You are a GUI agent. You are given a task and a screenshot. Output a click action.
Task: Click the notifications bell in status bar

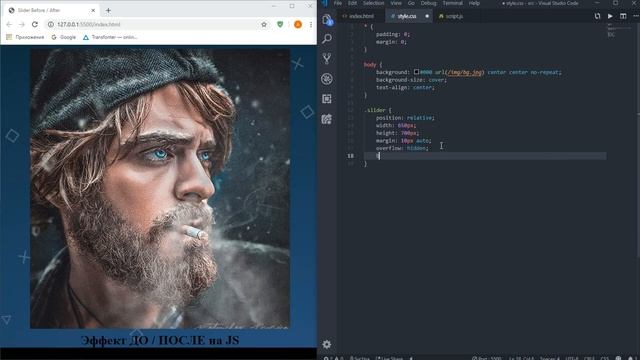pyautogui.click(x=631, y=358)
